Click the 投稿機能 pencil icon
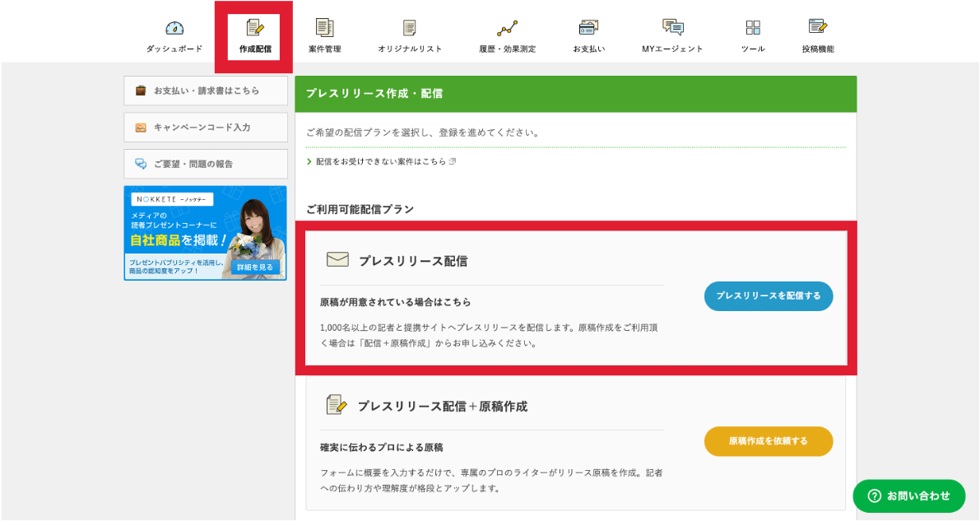Screen dimensions: 980x521 817,28
